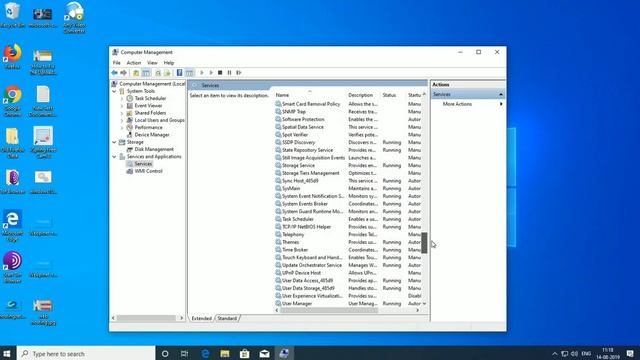Open the Google Chrome desktop shortcut
Viewport: 640px width, 360px height.
point(13,101)
